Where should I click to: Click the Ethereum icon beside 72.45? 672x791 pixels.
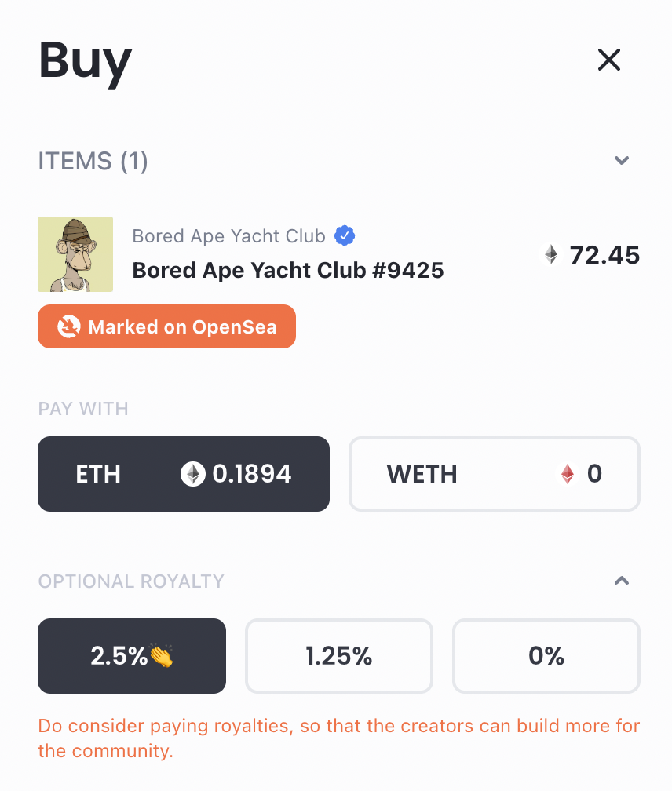tap(552, 255)
